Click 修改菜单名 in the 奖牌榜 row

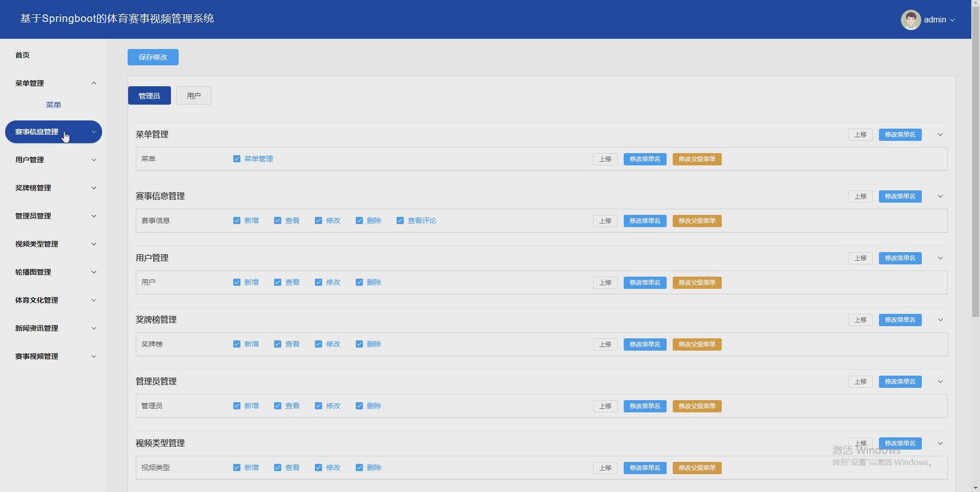(645, 345)
